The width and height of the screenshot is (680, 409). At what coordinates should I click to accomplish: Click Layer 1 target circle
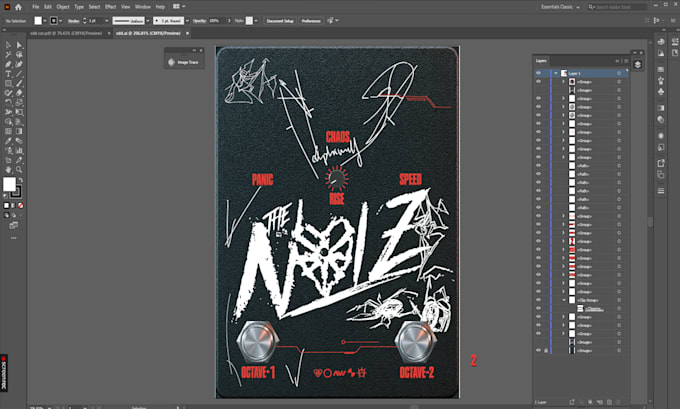619,73
